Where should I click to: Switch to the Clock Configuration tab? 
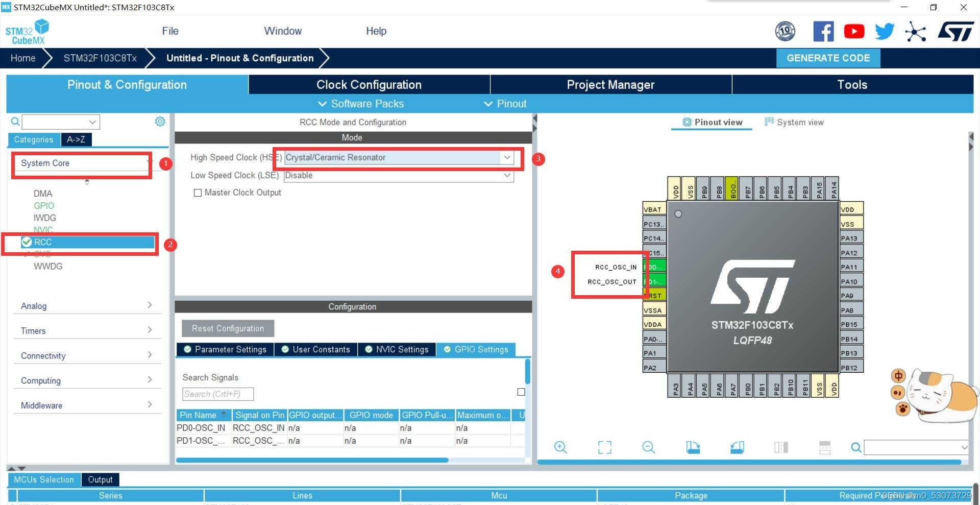click(x=369, y=85)
